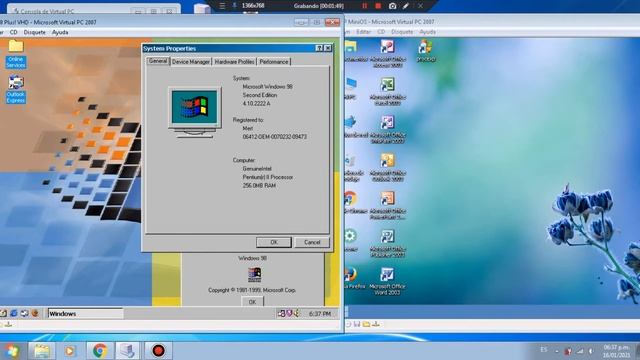Image resolution: width=640 pixels, height=360 pixels.
Task: Select the Mozilla Firefox icon on MiniOS desktop
Action: click(x=353, y=279)
